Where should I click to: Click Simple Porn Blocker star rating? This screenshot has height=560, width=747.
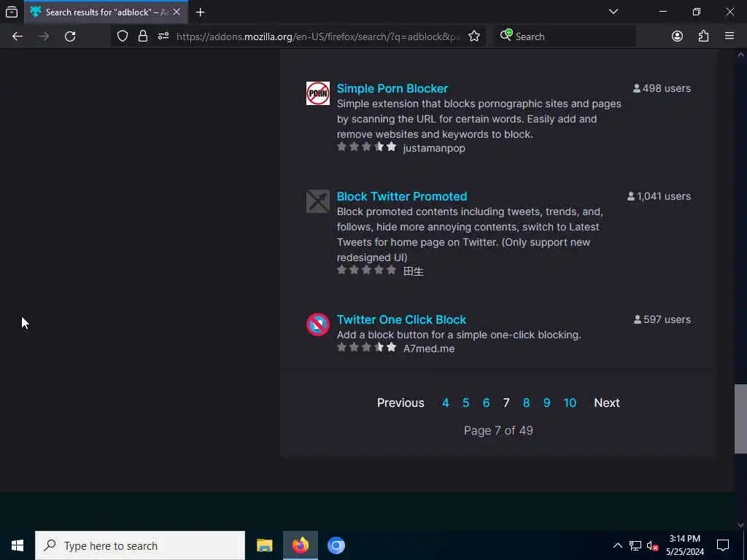[366, 147]
